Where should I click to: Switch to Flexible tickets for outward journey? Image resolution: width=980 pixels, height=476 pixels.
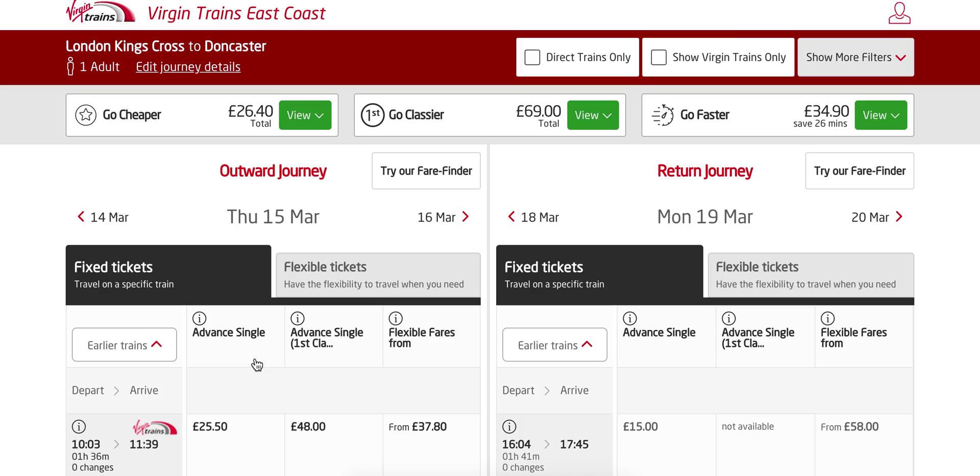click(378, 274)
